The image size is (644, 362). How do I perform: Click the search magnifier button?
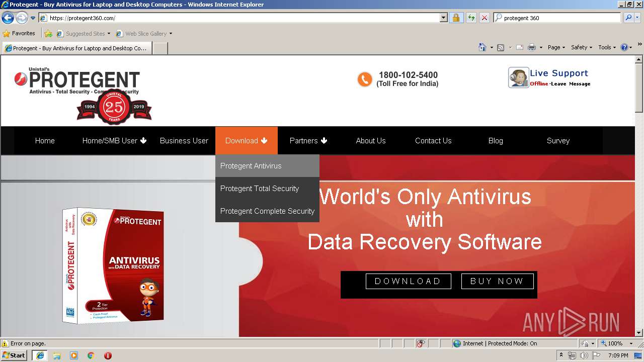628,18
